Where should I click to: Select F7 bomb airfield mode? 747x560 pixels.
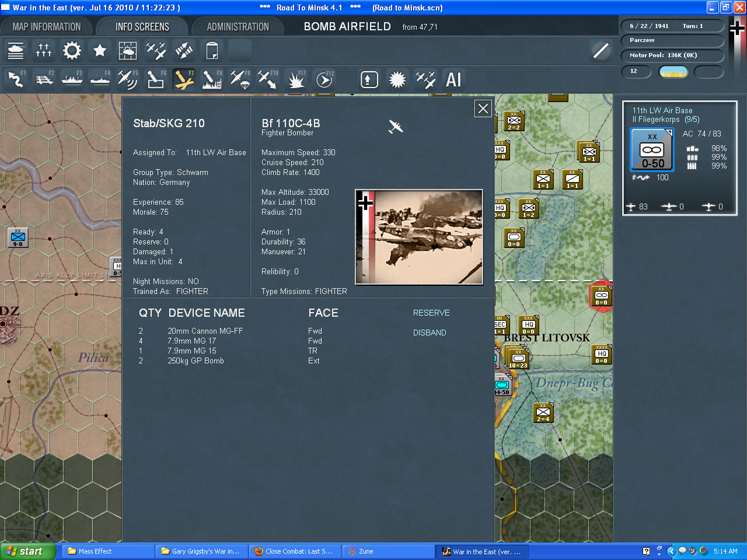click(x=184, y=79)
